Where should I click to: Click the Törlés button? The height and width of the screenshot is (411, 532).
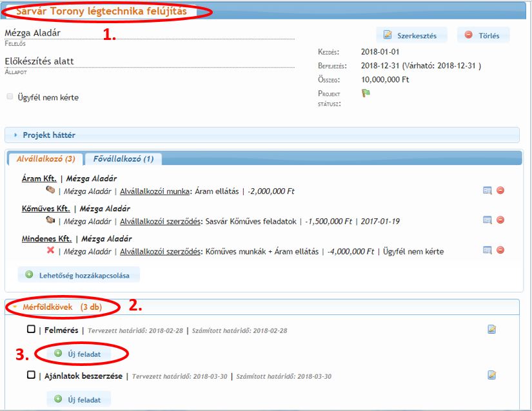483,35
